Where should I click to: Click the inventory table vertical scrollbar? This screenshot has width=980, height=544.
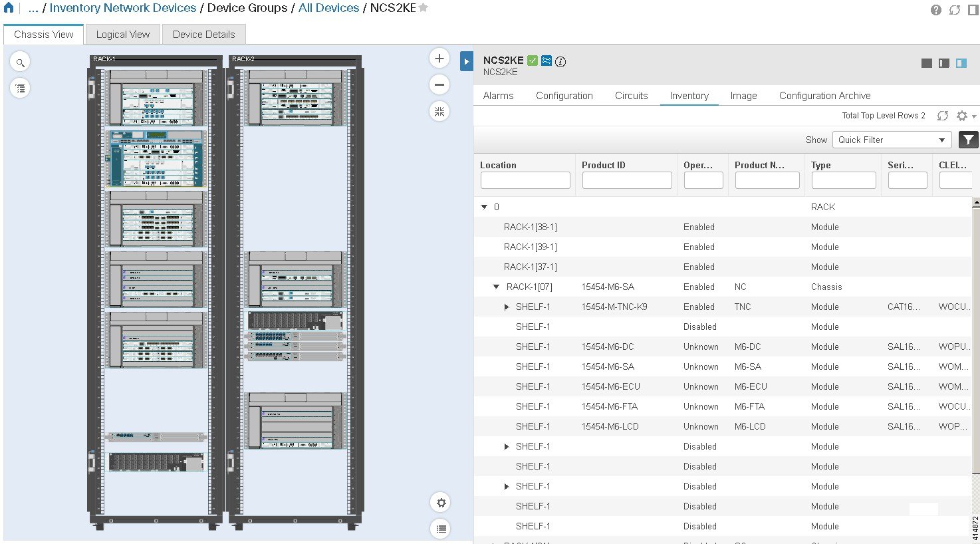[976, 339]
